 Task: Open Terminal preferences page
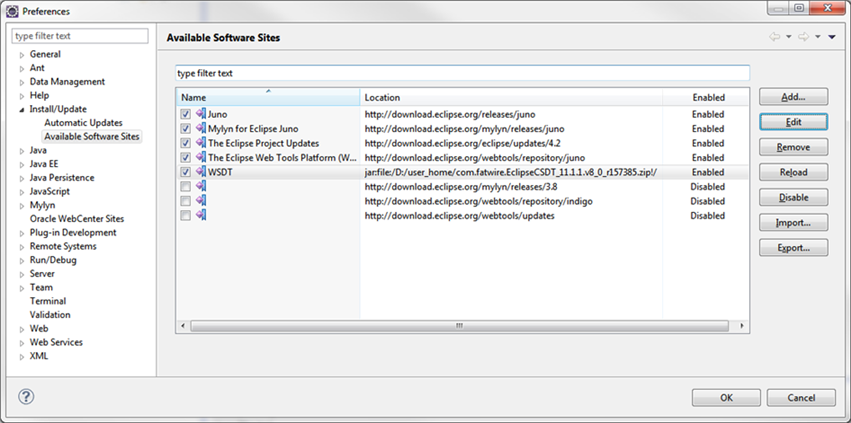click(48, 301)
